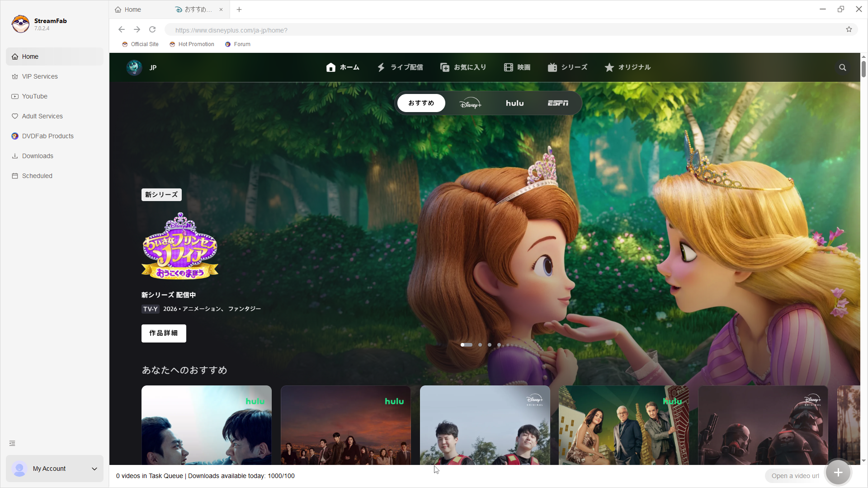The width and height of the screenshot is (868, 488).
Task: Click the 新シリーズ 配信中 text
Action: coord(169,295)
